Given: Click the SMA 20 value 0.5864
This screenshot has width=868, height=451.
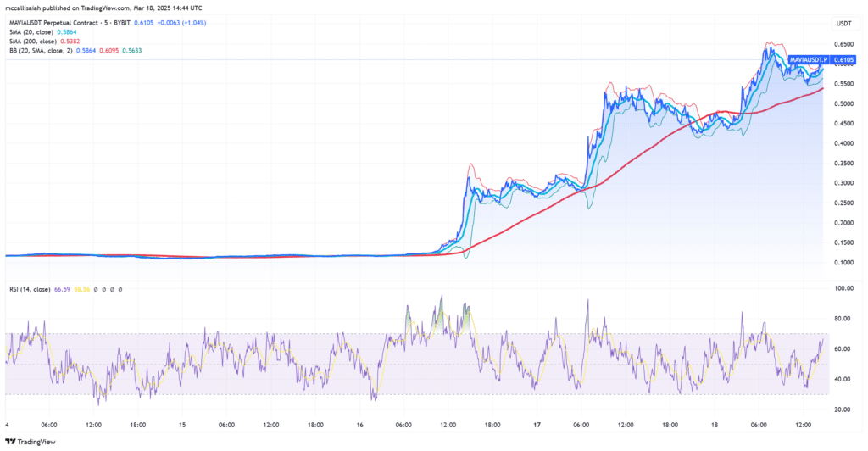Looking at the screenshot, I should [x=67, y=32].
